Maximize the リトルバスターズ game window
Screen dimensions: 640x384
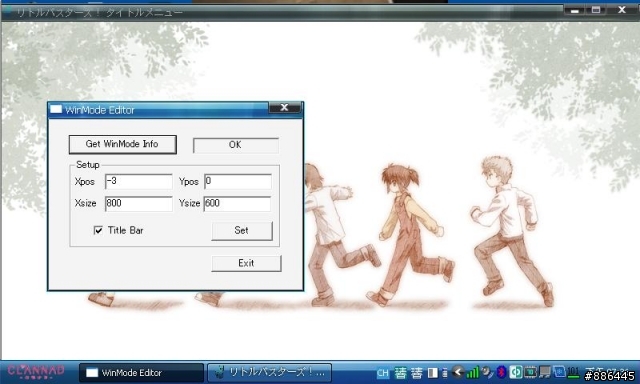tap(596, 10)
